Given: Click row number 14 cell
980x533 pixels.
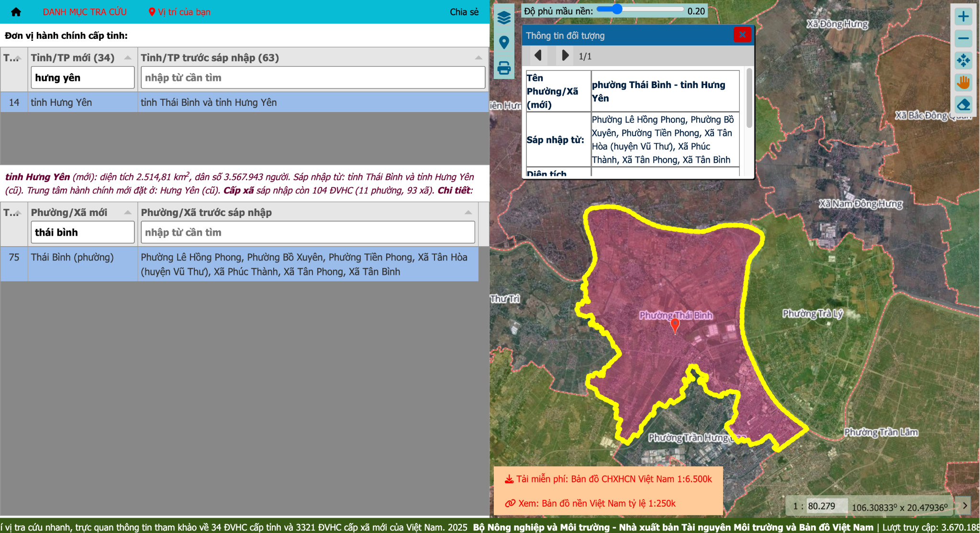Looking at the screenshot, I should pyautogui.click(x=14, y=102).
